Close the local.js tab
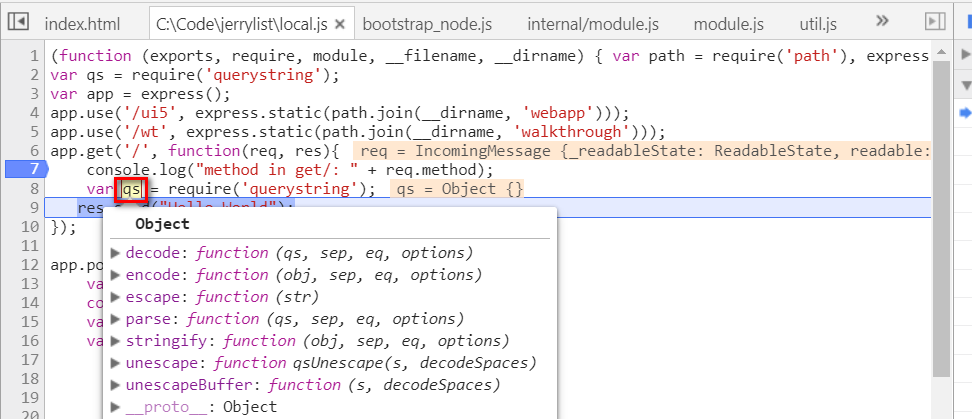972x419 pixels. [339, 25]
